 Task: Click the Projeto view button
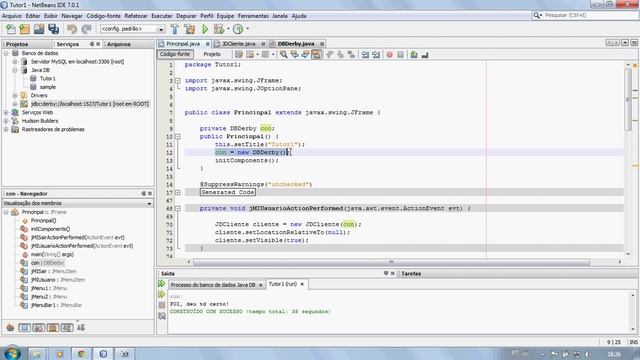click(x=212, y=54)
